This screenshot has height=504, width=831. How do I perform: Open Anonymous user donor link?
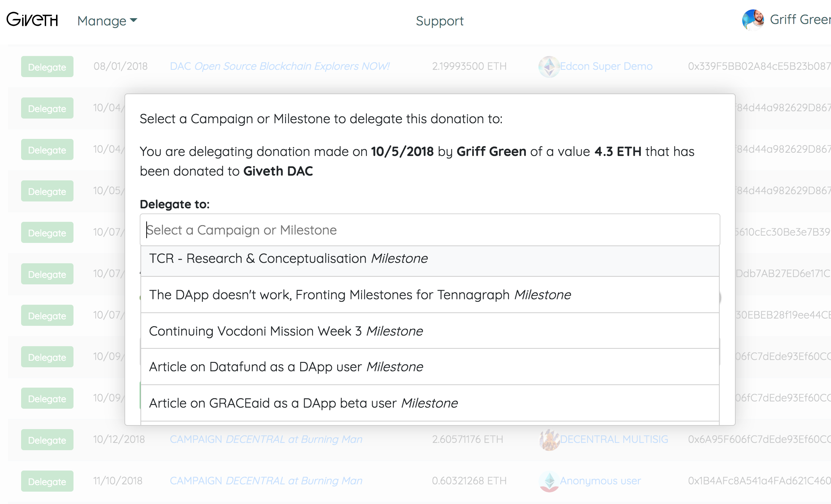coord(600,481)
